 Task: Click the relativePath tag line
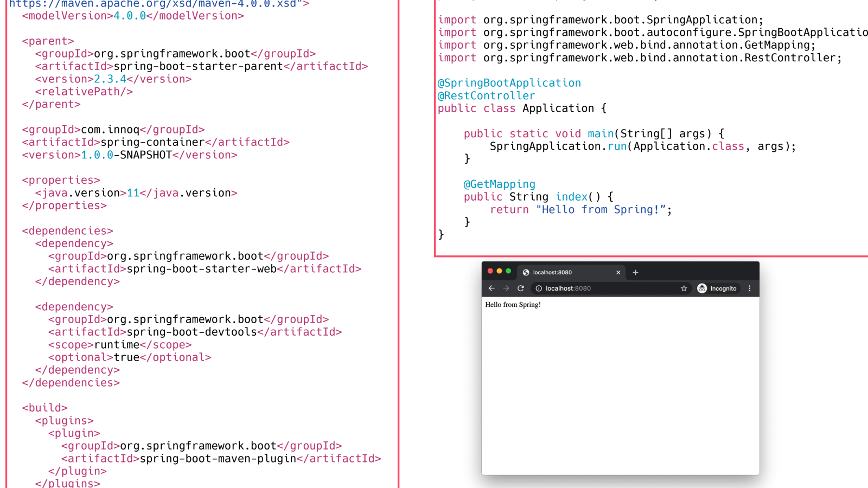point(84,92)
